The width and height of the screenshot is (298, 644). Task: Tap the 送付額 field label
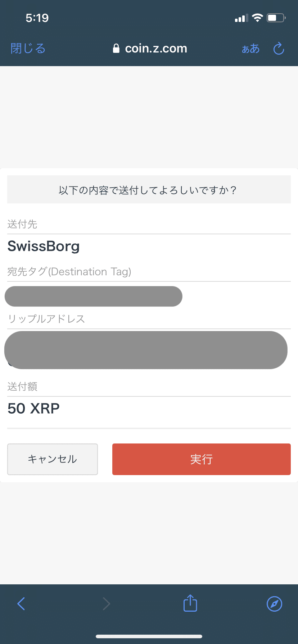[22, 386]
